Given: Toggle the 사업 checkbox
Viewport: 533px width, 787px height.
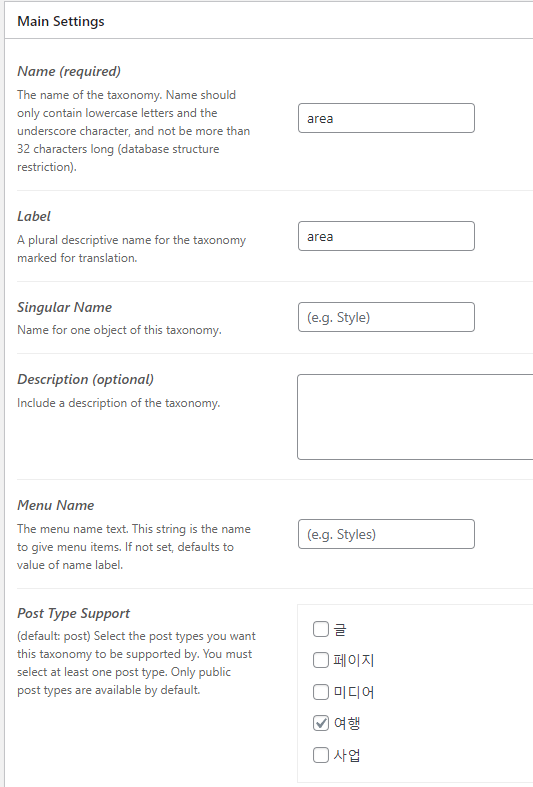Looking at the screenshot, I should coord(321,755).
